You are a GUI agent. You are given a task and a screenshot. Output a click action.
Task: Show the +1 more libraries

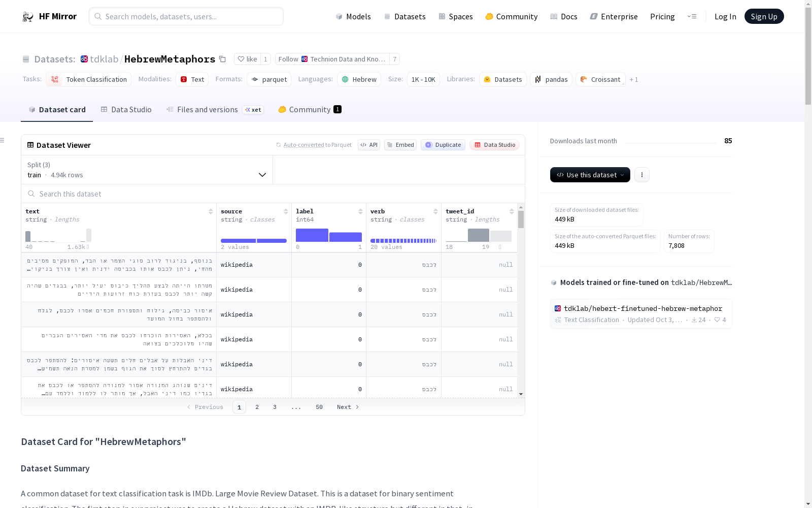[x=634, y=79]
